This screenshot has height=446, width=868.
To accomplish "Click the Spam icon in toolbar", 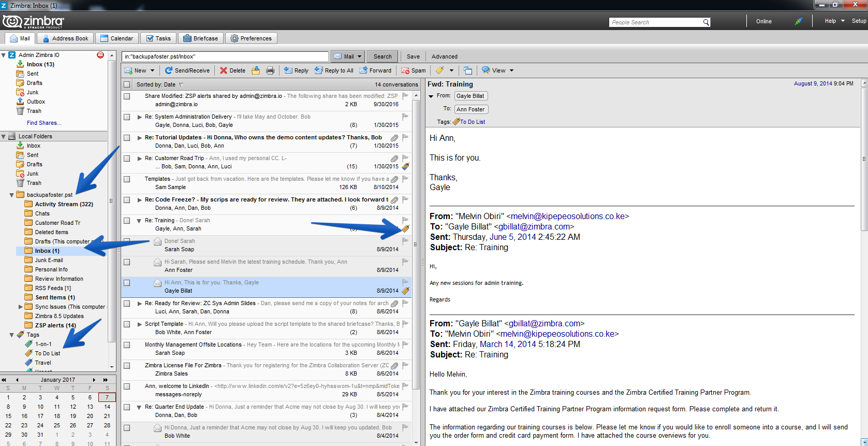I will point(405,70).
